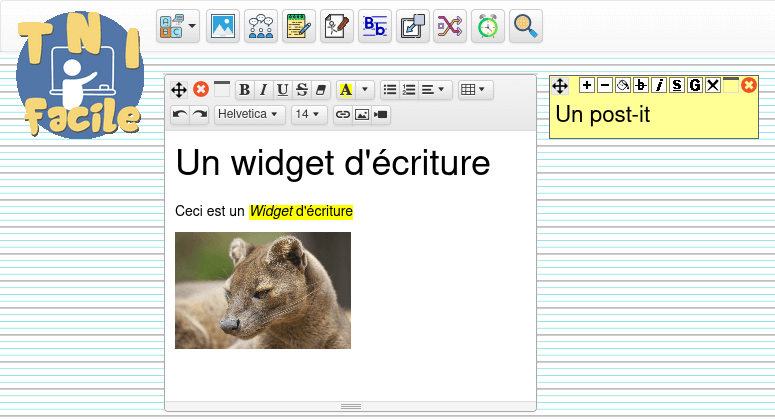Open the Helvetica font dropdown
775x420 pixels.
pos(250,115)
